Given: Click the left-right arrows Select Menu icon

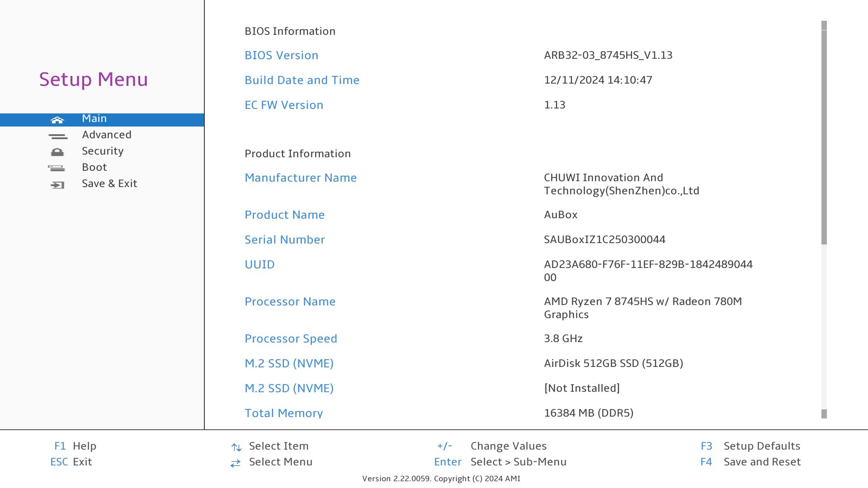Looking at the screenshot, I should click(x=235, y=463).
